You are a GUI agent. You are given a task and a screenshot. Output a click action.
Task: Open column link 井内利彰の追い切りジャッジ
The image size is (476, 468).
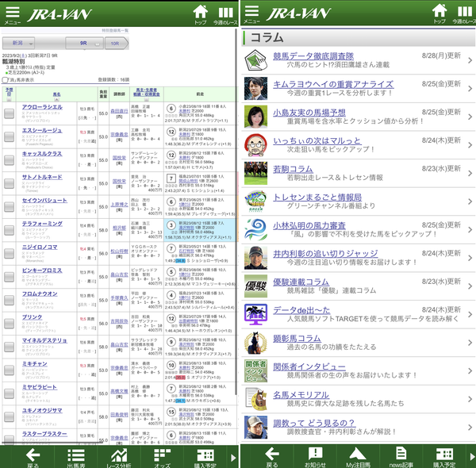(x=325, y=253)
